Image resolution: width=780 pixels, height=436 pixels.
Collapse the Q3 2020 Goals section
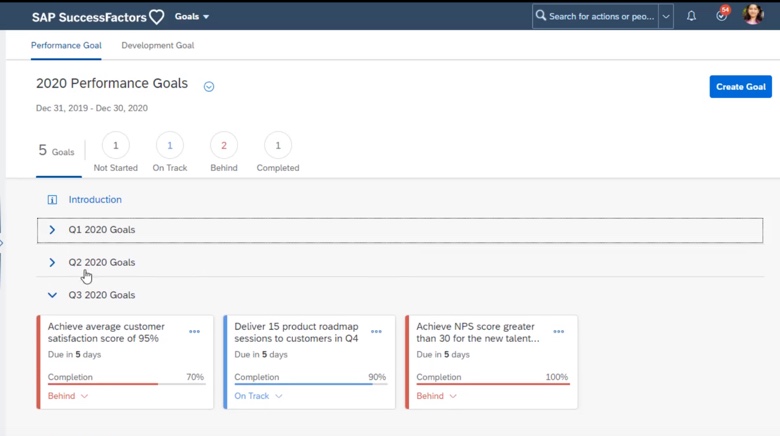[52, 295]
